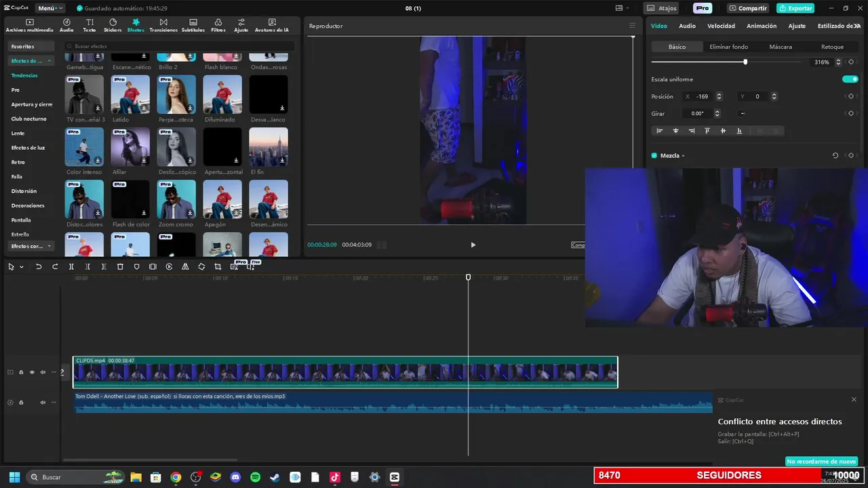Adjust the Posición X value stepper

tap(719, 96)
